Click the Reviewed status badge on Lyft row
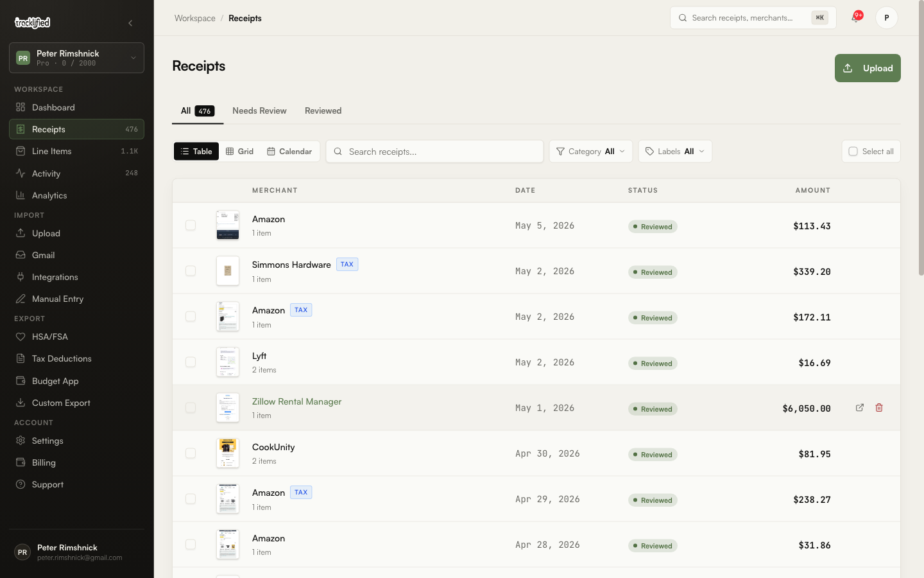The width and height of the screenshot is (924, 578). (x=653, y=363)
